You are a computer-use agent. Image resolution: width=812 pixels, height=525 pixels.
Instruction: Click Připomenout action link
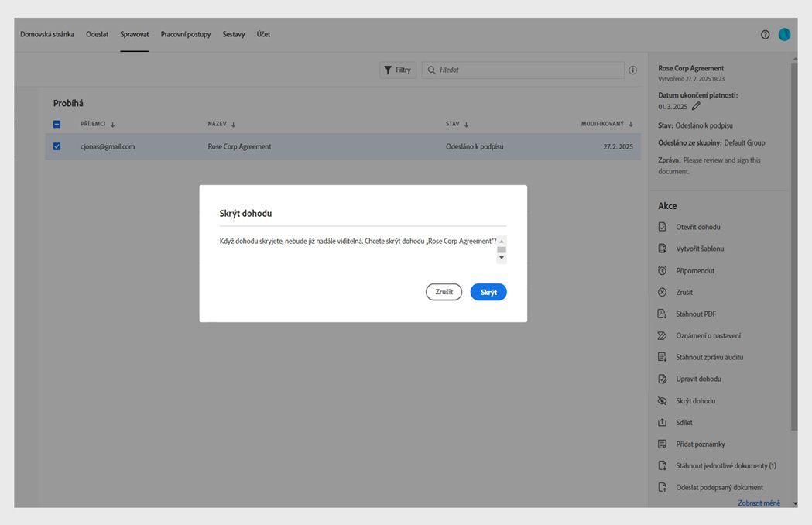coord(695,270)
